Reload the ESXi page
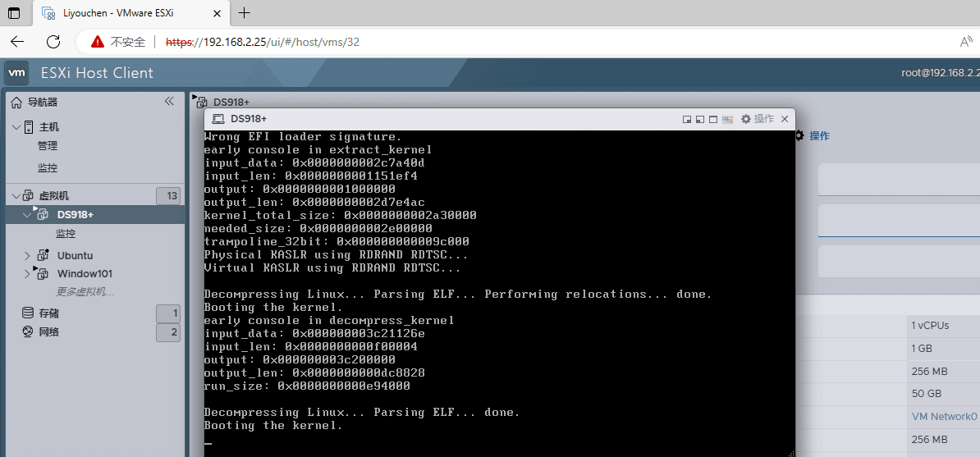 click(53, 42)
